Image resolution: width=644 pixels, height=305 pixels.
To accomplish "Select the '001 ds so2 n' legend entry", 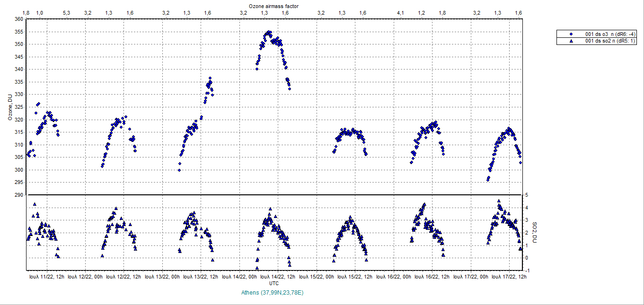I will pyautogui.click(x=610, y=41).
